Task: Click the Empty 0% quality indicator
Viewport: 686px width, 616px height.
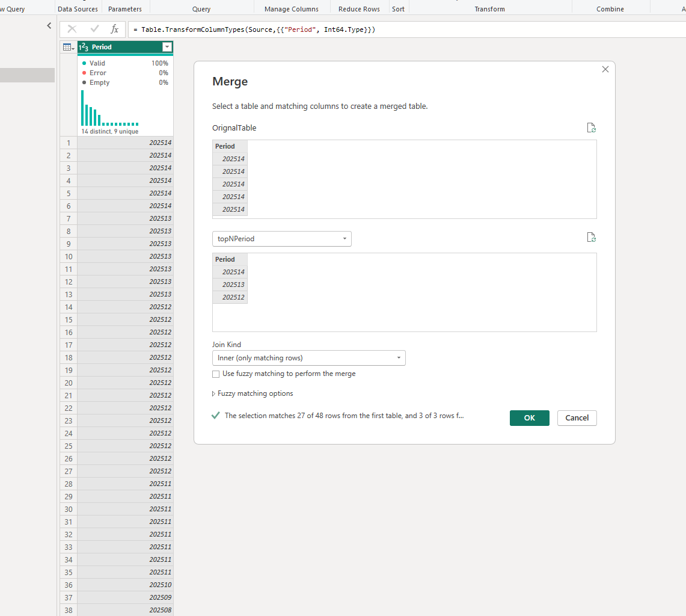Action: coord(125,82)
